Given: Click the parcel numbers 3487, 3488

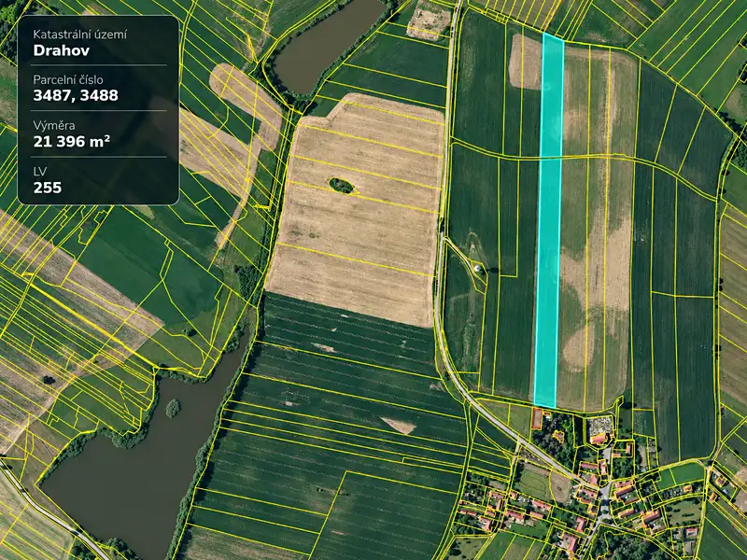Looking at the screenshot, I should pos(76,95).
